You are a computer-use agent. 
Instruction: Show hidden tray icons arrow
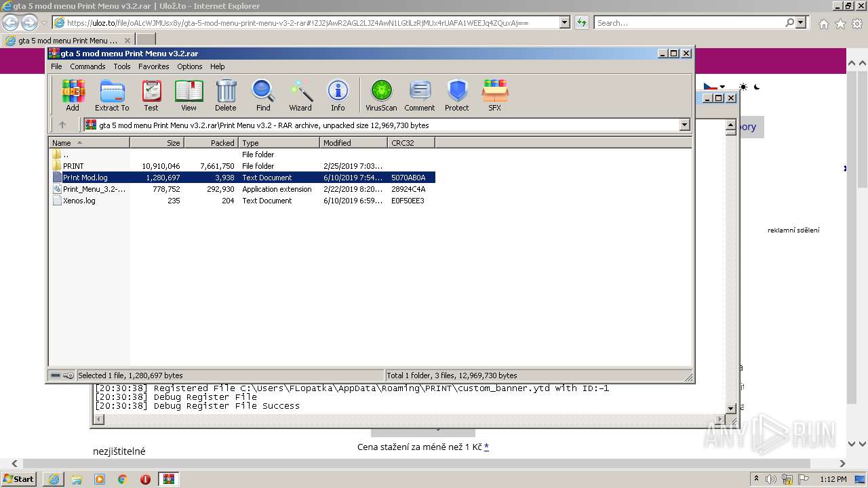pos(756,479)
